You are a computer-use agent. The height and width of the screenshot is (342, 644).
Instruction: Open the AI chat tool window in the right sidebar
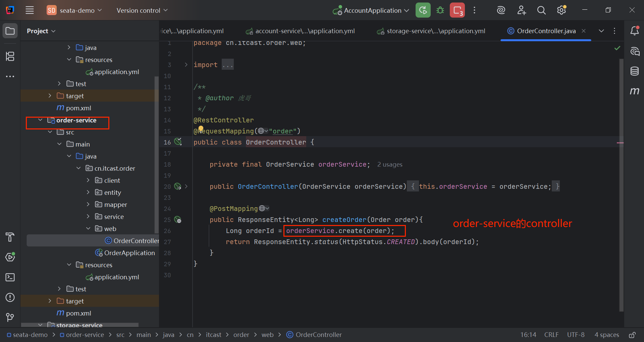tap(634, 51)
